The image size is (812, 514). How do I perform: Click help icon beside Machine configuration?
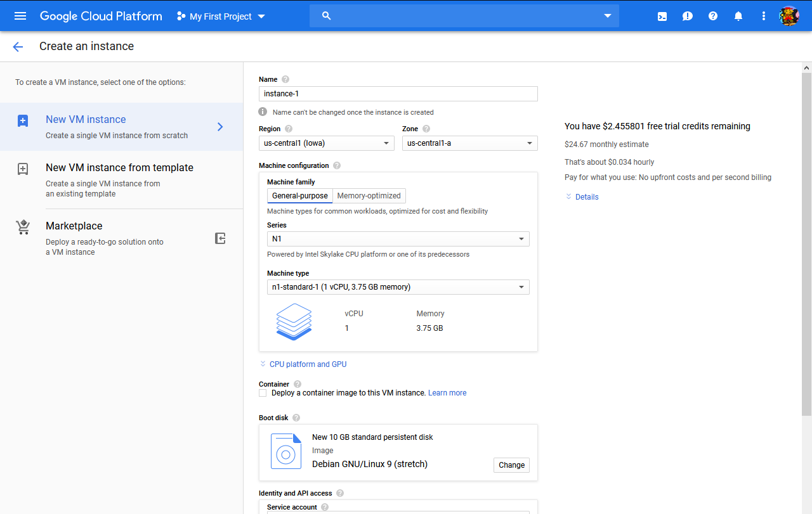[337, 165]
